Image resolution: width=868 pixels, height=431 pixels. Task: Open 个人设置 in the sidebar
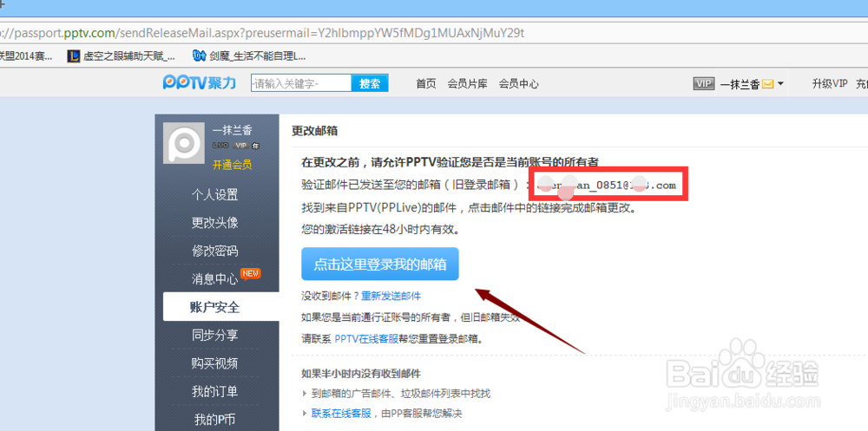(214, 195)
